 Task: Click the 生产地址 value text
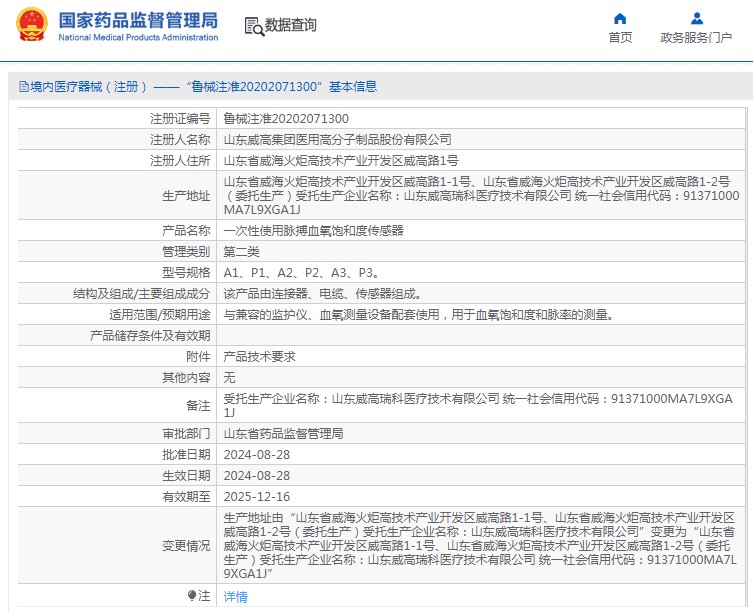click(481, 196)
